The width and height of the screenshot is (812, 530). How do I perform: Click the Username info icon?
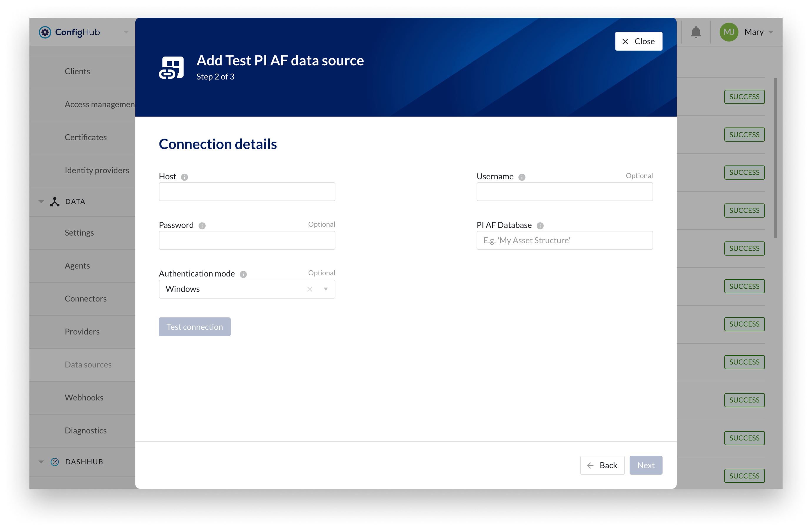pos(522,177)
